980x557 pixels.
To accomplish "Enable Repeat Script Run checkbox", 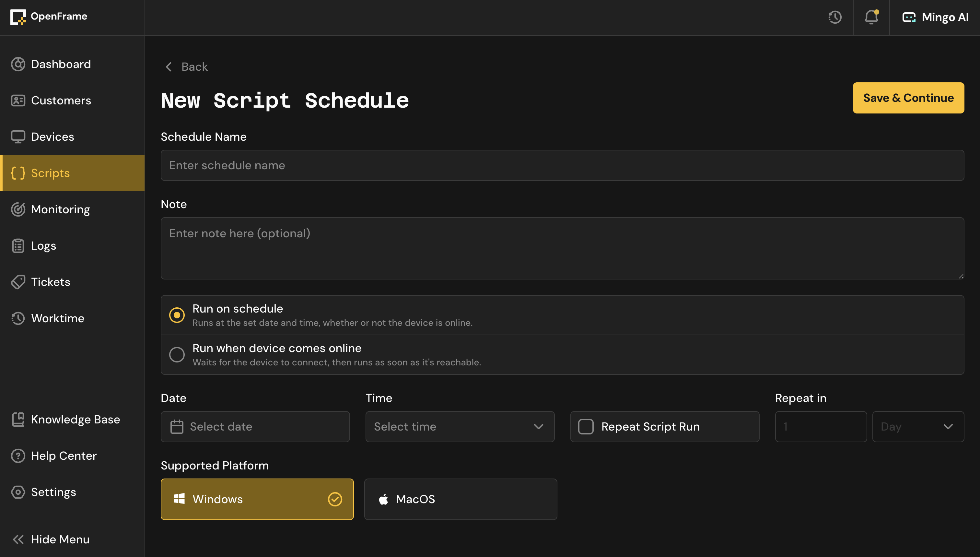I will point(585,427).
